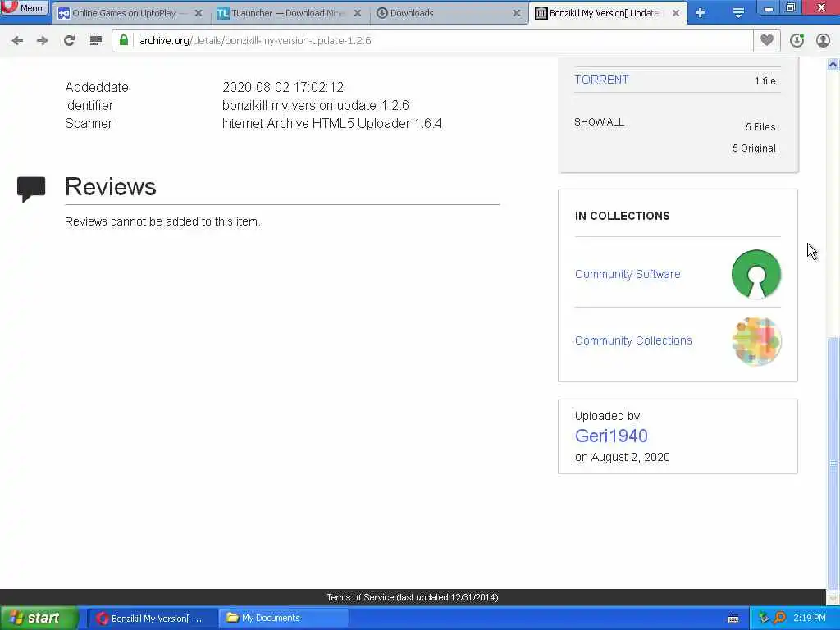Screen dimensions: 840x630
Task: Switch to the TLauncher Download Minecraft tab
Action: [x=287, y=13]
